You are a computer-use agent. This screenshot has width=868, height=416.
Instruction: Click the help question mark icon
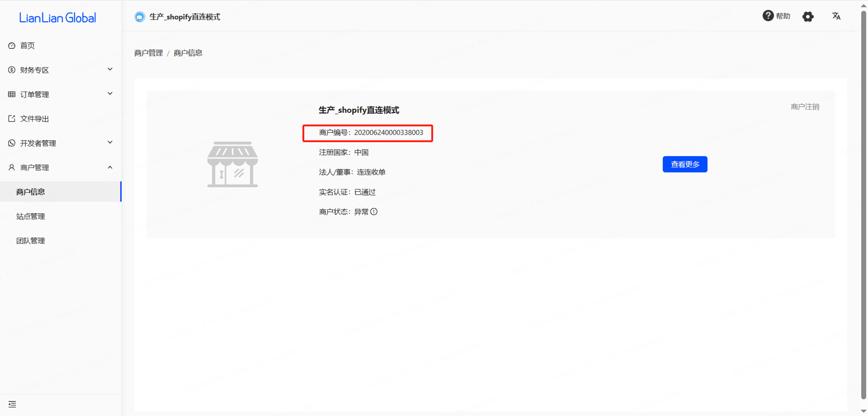click(768, 16)
